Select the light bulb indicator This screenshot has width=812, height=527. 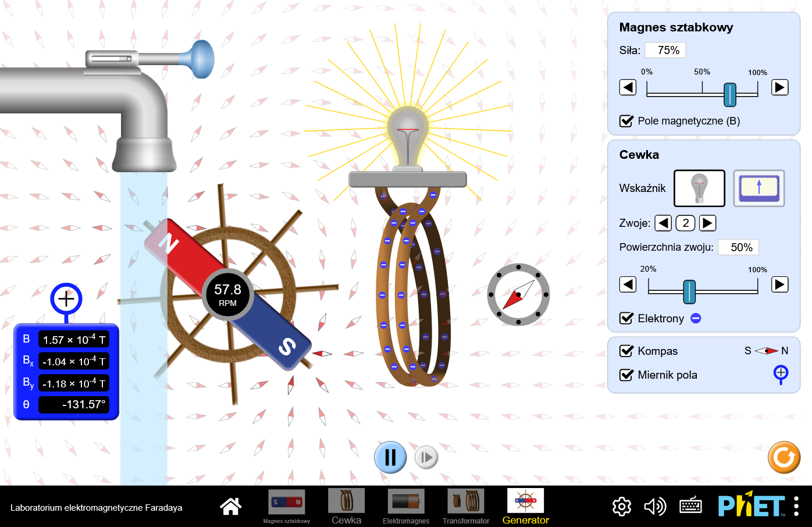(699, 188)
